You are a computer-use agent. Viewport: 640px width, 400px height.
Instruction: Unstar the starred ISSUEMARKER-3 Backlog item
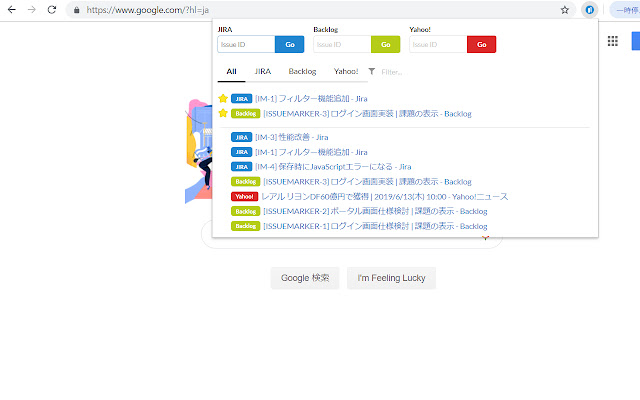tap(223, 113)
